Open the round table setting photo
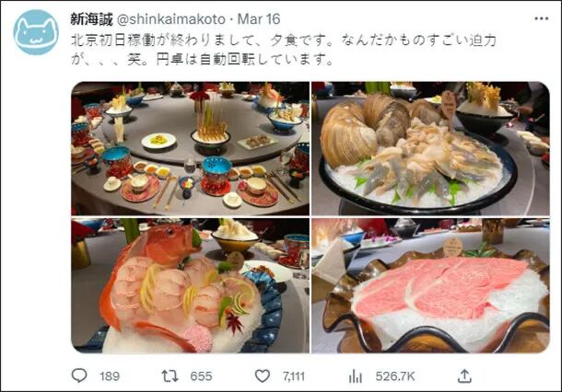The image size is (562, 392). click(191, 148)
